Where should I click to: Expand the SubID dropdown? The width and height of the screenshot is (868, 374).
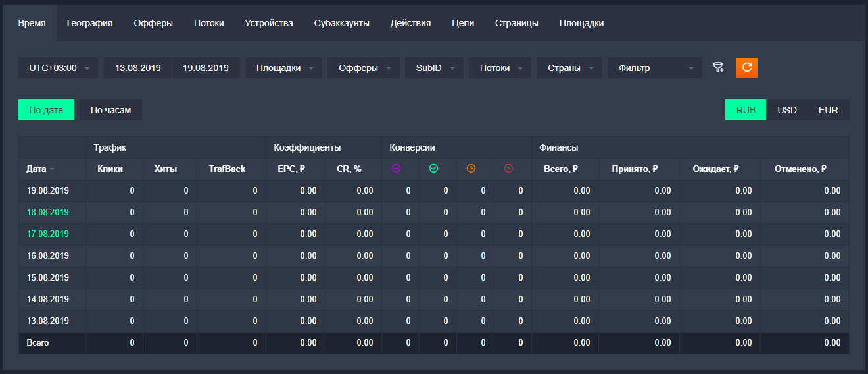(x=433, y=68)
